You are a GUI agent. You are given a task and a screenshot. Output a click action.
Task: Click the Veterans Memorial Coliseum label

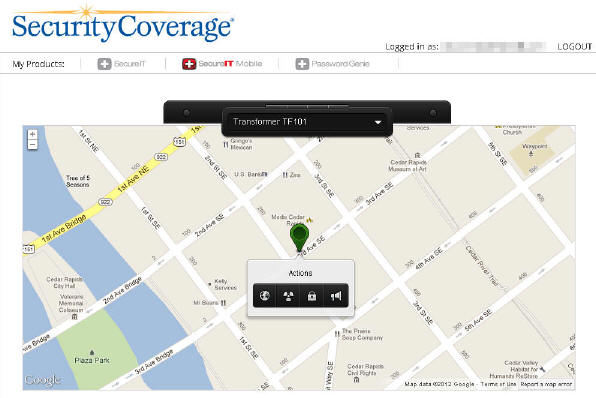[x=71, y=303]
